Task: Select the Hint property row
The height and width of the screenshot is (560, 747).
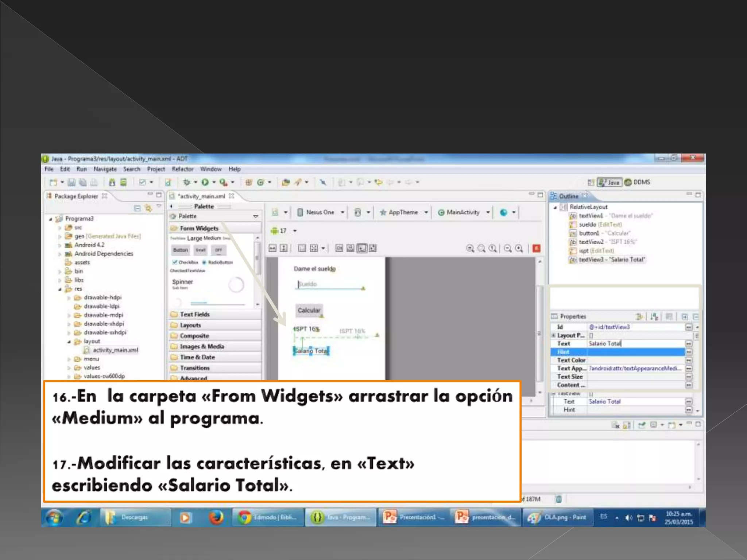Action: tap(618, 352)
